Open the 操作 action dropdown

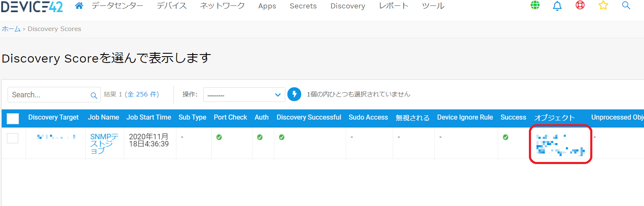(244, 95)
